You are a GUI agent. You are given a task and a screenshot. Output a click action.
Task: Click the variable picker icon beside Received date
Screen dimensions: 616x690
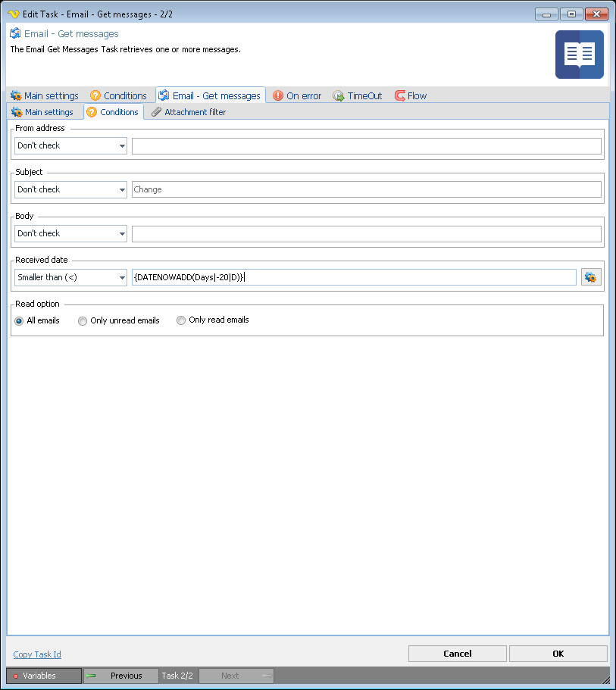(x=590, y=277)
